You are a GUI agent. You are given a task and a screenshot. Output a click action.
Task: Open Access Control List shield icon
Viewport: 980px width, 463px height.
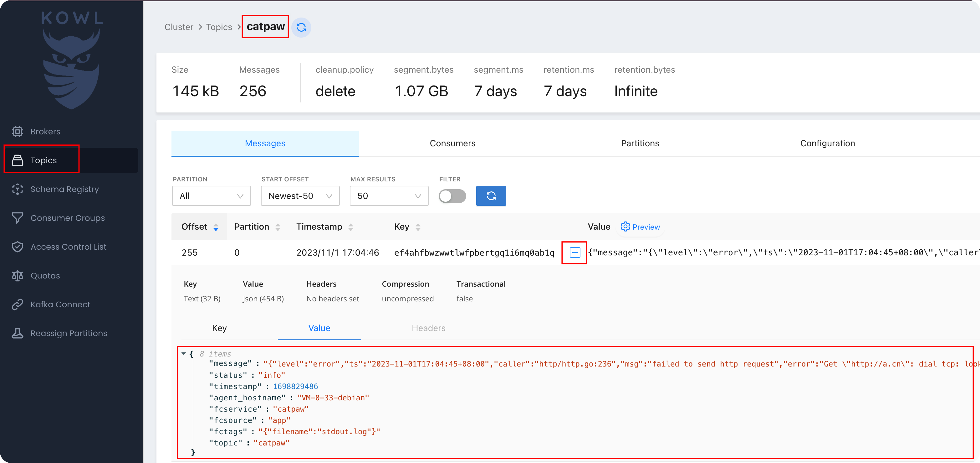coord(18,247)
